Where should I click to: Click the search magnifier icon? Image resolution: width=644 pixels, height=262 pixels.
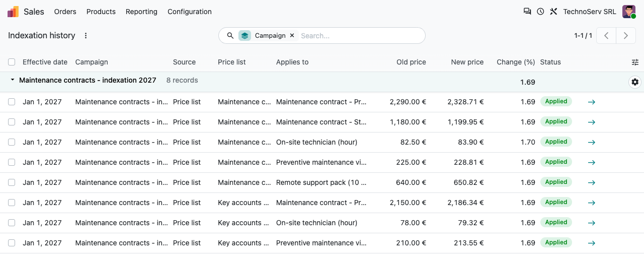(230, 35)
